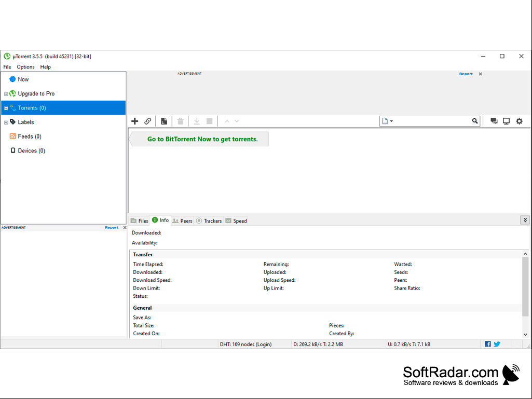The height and width of the screenshot is (399, 532).
Task: Switch to the Info tab
Action: tap(160, 220)
